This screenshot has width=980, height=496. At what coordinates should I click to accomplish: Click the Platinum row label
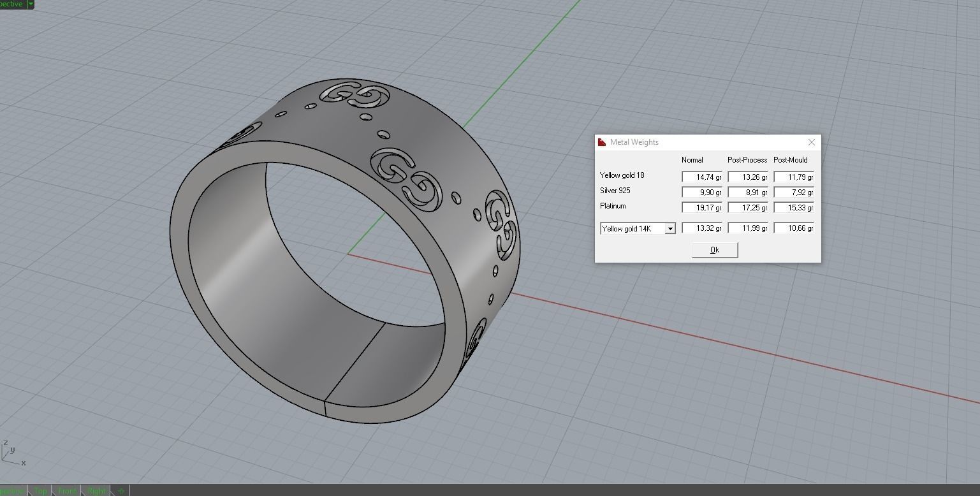(613, 206)
